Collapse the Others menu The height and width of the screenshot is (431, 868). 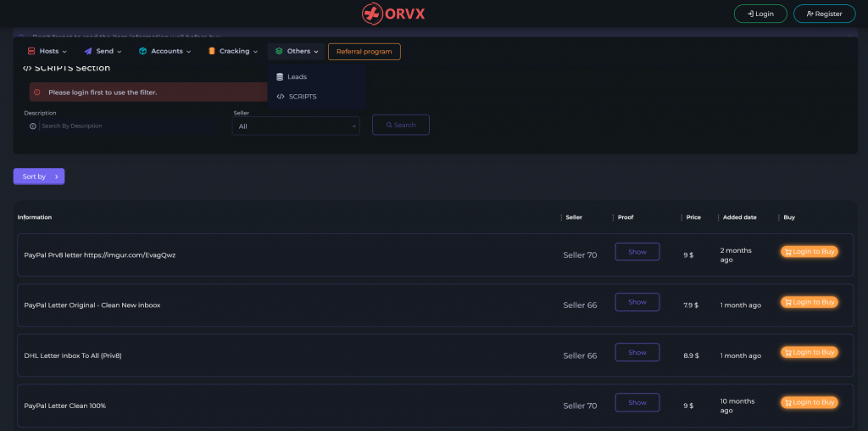296,51
